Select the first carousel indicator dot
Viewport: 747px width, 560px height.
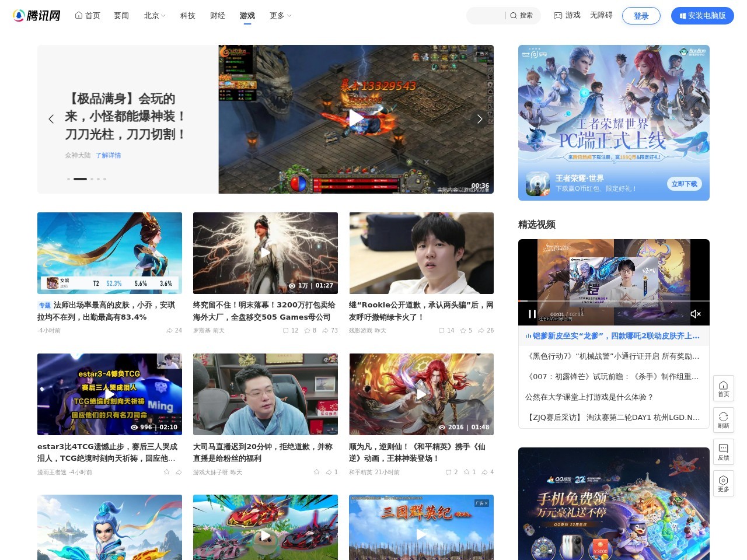(68, 179)
